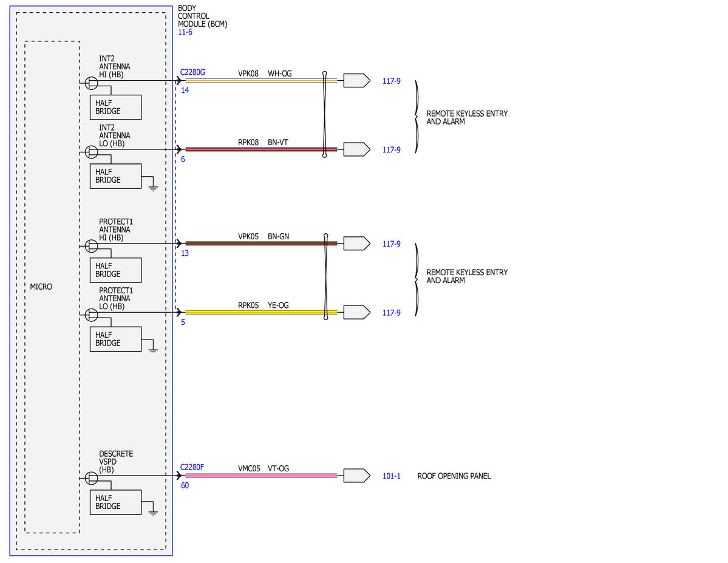Click the C2280F connector link
The height and width of the screenshot is (563, 728).
[x=192, y=467]
